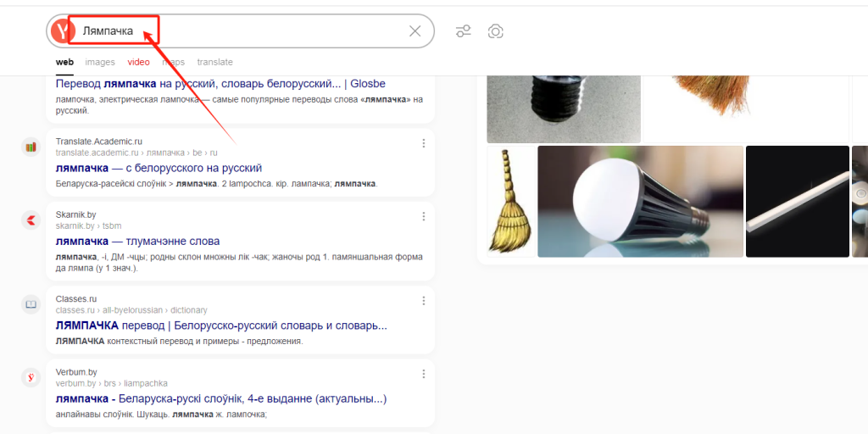Open 'лямпачка — тлумачэнне слова' link

point(138,242)
